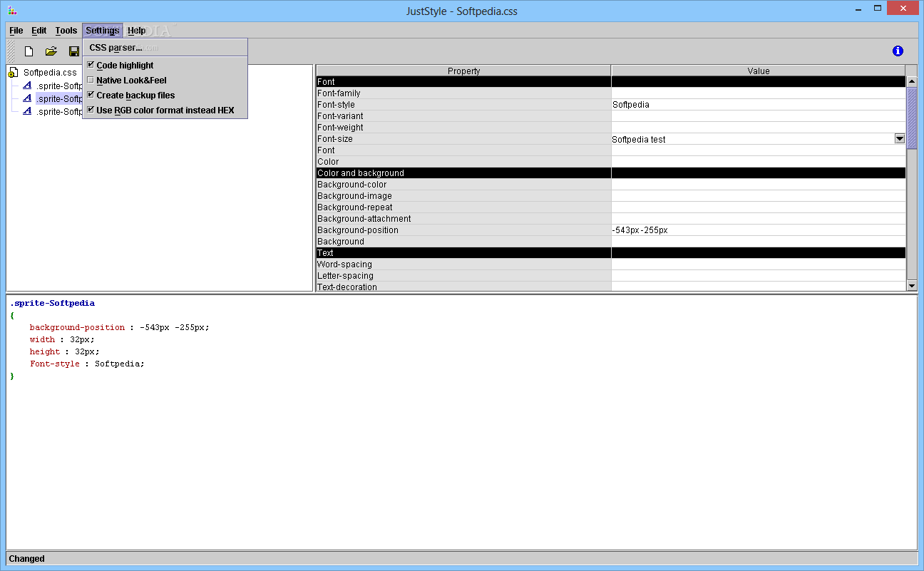The width and height of the screenshot is (924, 571).
Task: Select the Background-image property row
Action: click(x=463, y=196)
